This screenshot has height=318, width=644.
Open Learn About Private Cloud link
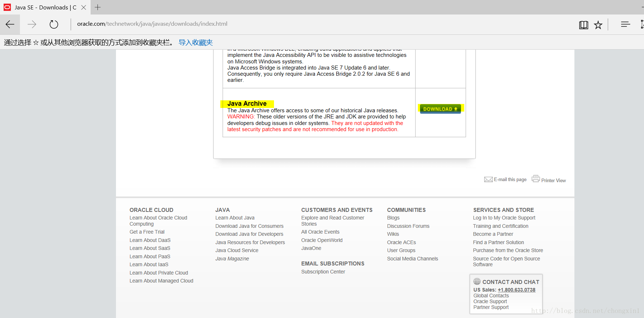click(x=159, y=273)
